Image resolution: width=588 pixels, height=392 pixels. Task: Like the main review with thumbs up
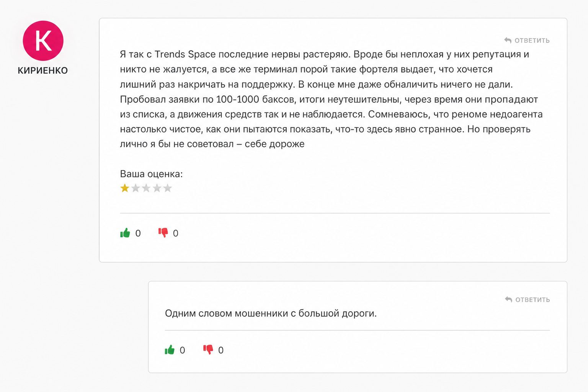(x=125, y=233)
